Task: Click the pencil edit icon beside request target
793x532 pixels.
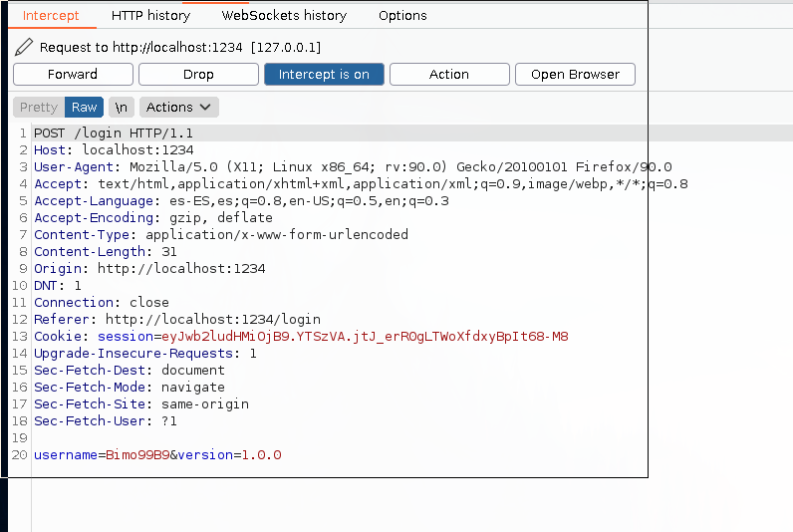Action: pyautogui.click(x=24, y=47)
